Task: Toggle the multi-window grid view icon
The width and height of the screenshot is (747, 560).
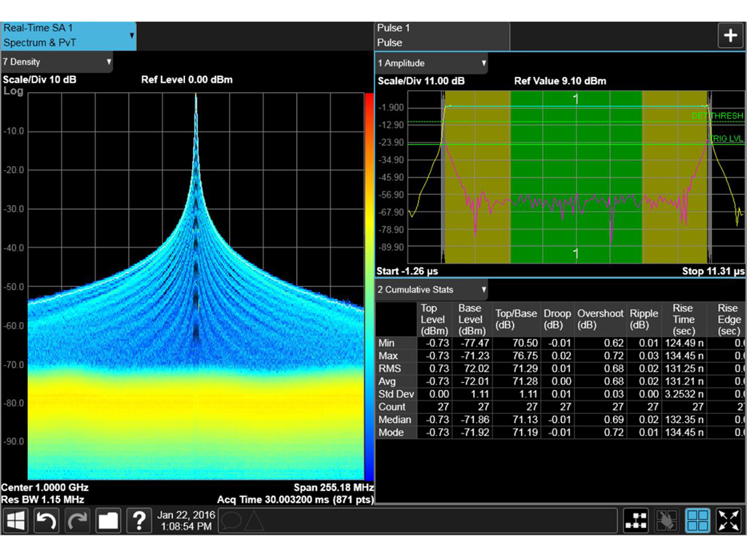Action: click(698, 520)
